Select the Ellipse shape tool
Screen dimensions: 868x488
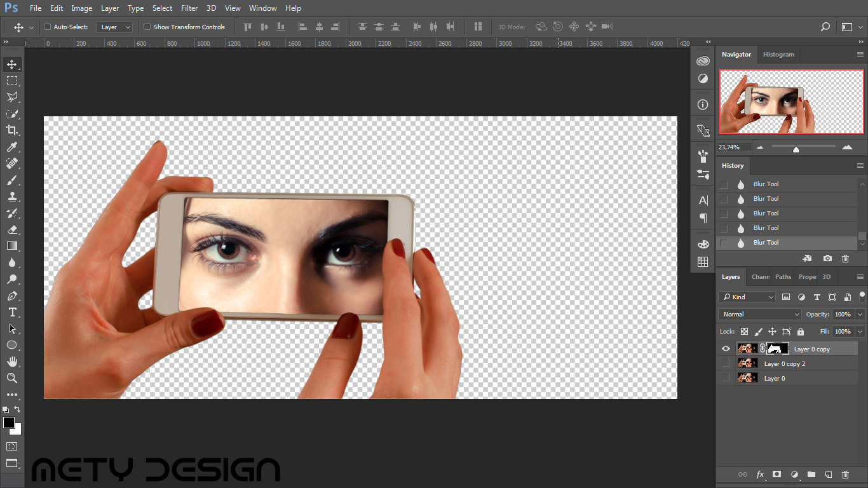coord(11,345)
